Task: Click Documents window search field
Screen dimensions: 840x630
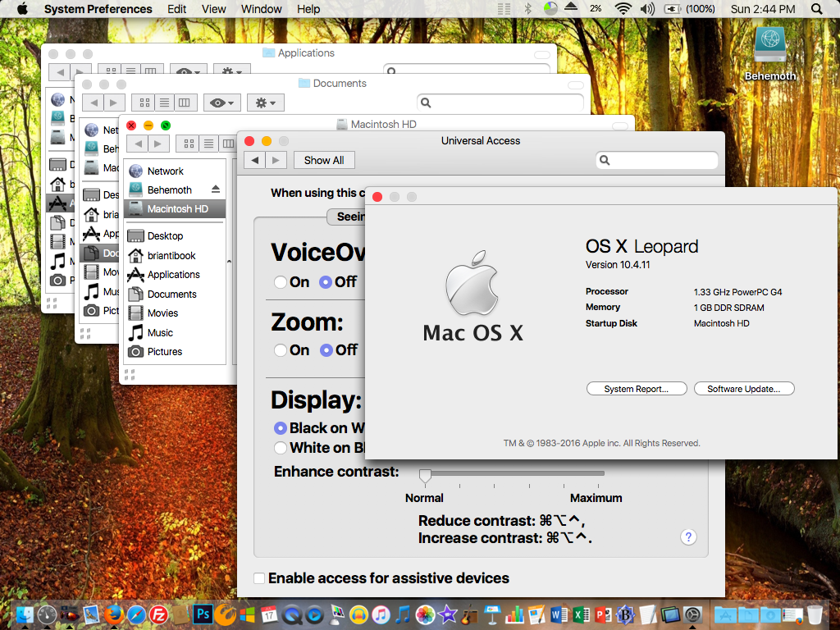Action: (x=500, y=103)
